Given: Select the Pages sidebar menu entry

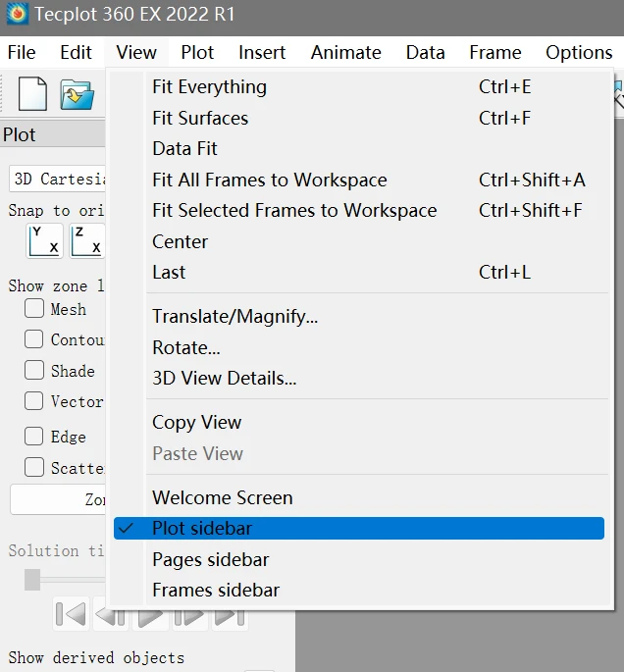Looking at the screenshot, I should (x=210, y=559).
